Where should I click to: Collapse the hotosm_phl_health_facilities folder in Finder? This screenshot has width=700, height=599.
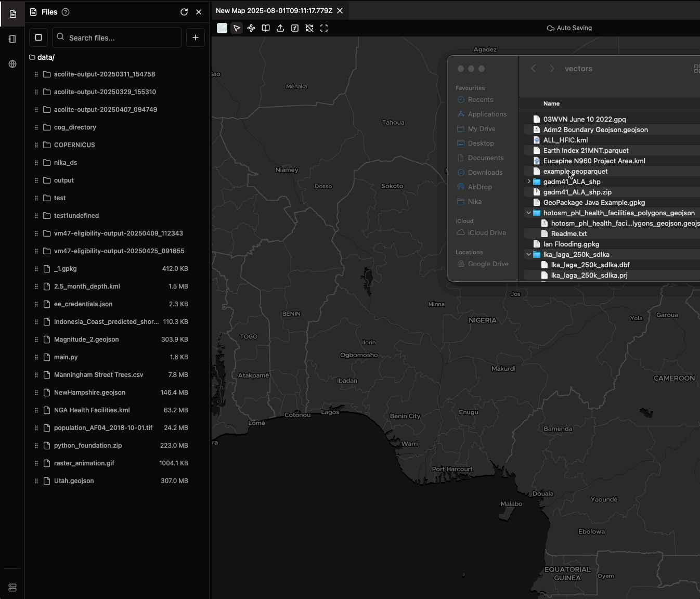[x=529, y=213]
